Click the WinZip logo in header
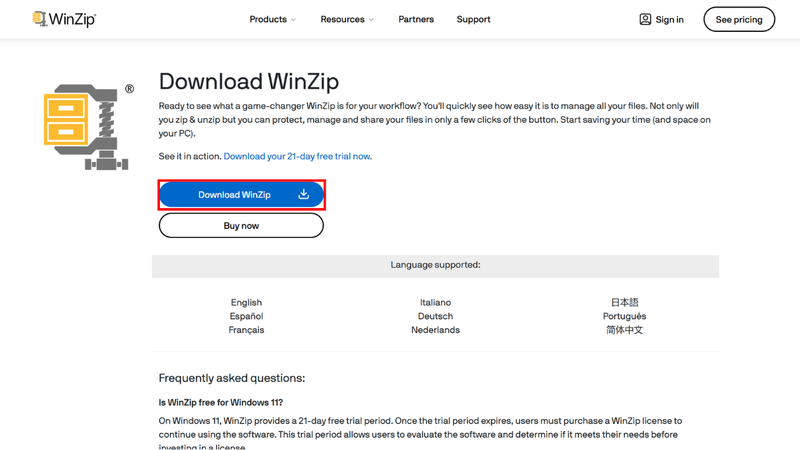The width and height of the screenshot is (800, 450). coord(64,19)
